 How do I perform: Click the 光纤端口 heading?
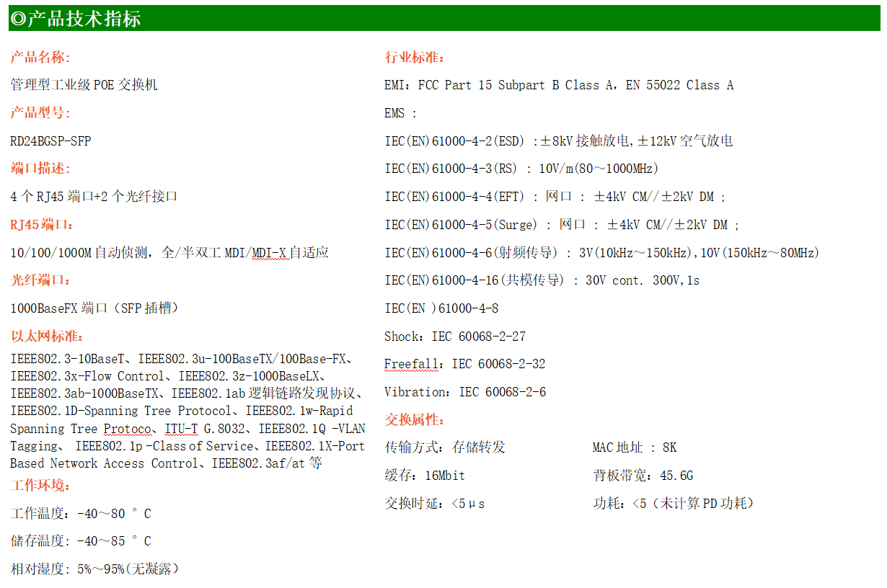tap(40, 280)
